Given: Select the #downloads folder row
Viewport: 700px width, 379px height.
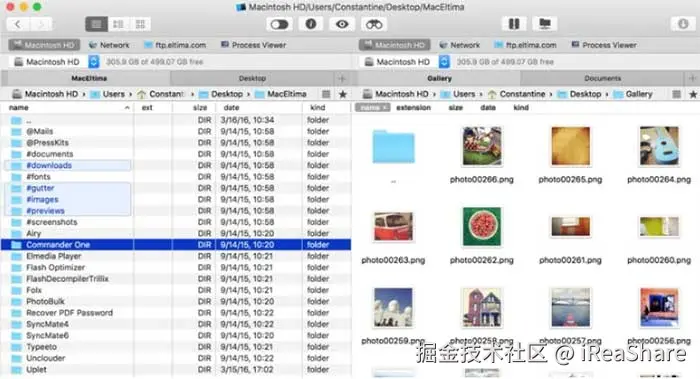Looking at the screenshot, I should coord(176,165).
